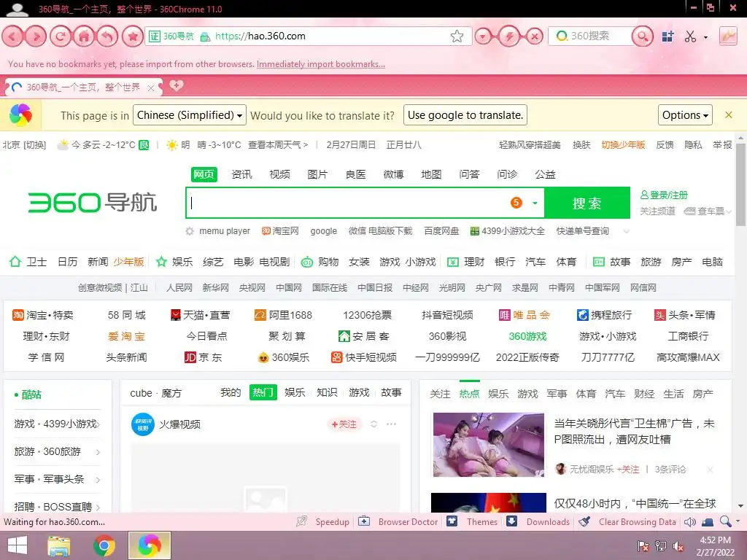Bookmark this page with address bar star
Image resolution: width=747 pixels, height=560 pixels.
coord(457,36)
